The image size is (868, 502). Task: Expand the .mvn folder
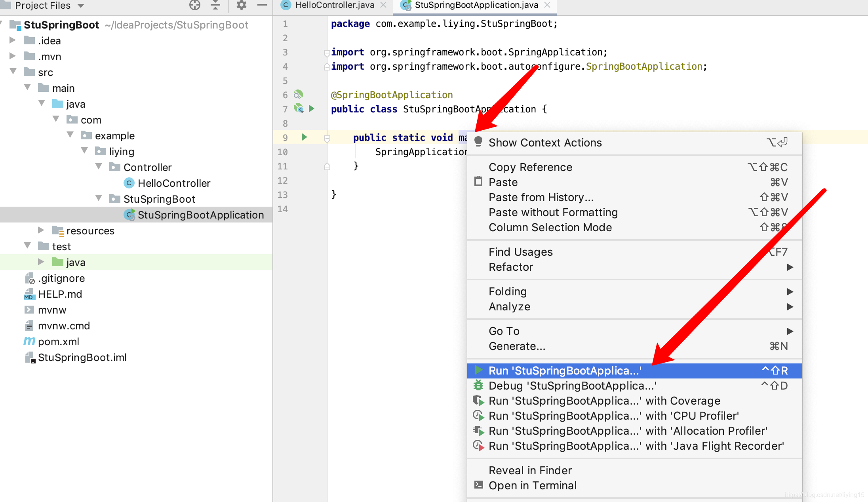click(x=12, y=56)
